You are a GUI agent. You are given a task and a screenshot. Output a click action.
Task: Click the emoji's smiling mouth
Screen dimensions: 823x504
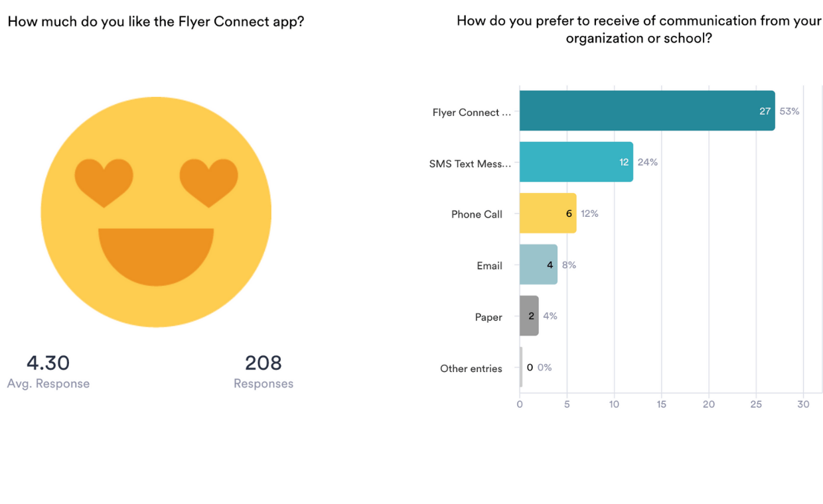point(156,253)
